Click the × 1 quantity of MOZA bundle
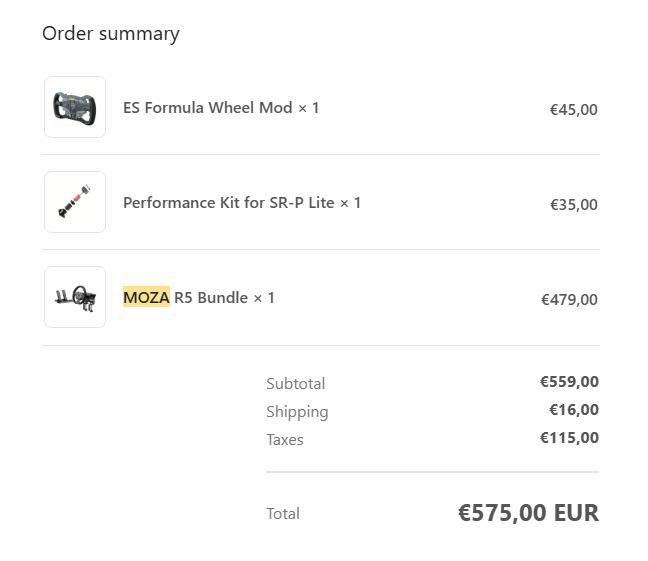648x561 pixels. (x=264, y=297)
